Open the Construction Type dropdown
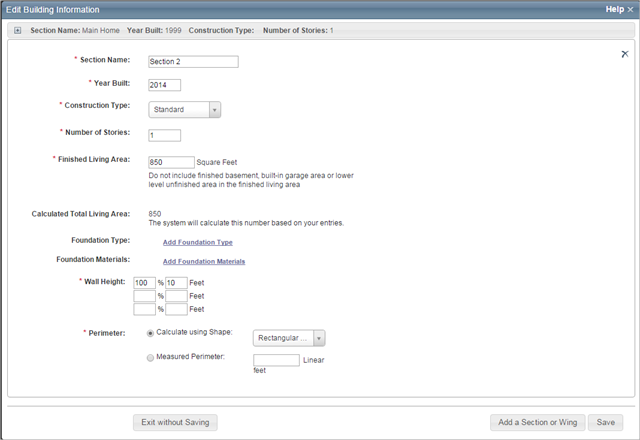This screenshot has width=640, height=440. 185,109
